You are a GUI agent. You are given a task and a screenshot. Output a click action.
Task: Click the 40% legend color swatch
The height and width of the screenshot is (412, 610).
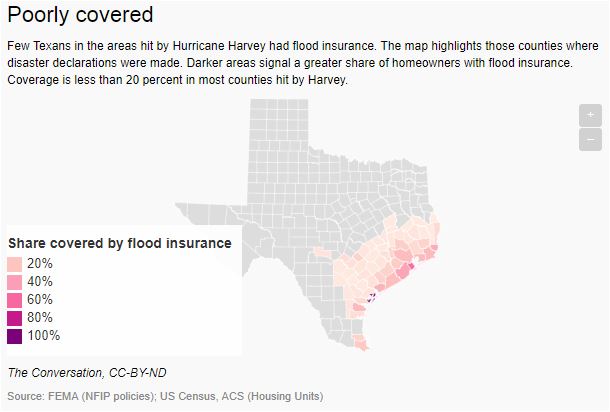14,282
